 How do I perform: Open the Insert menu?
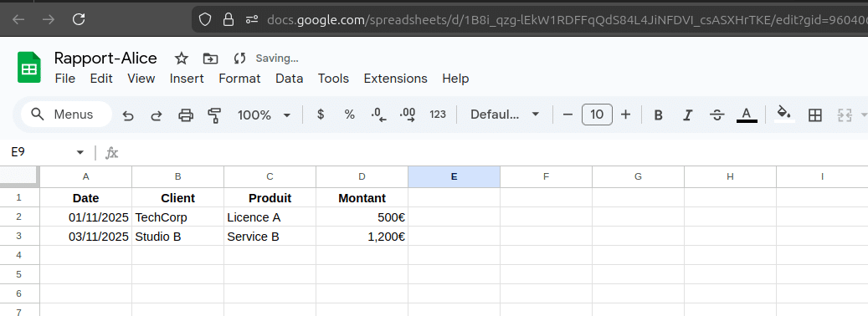[x=187, y=79]
